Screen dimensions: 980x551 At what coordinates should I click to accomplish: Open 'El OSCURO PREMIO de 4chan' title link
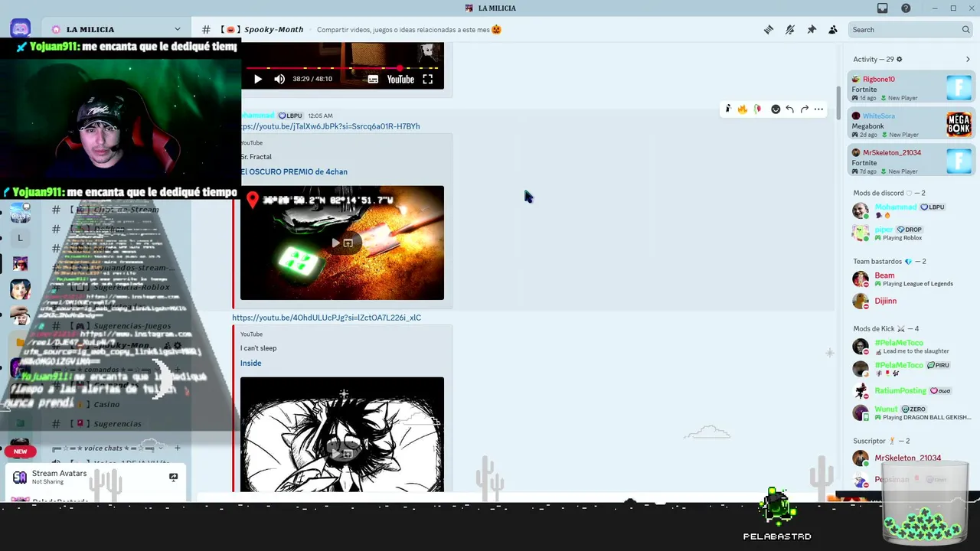294,172
